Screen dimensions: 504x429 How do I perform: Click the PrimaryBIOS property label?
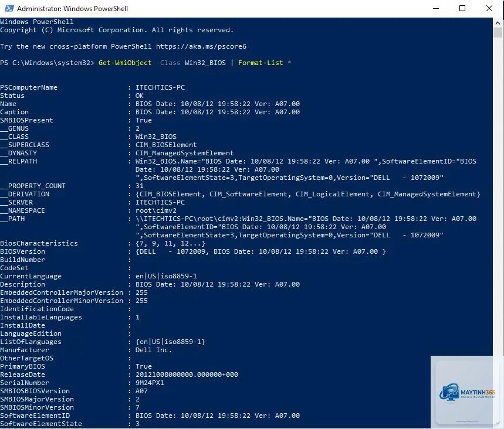[22, 366]
